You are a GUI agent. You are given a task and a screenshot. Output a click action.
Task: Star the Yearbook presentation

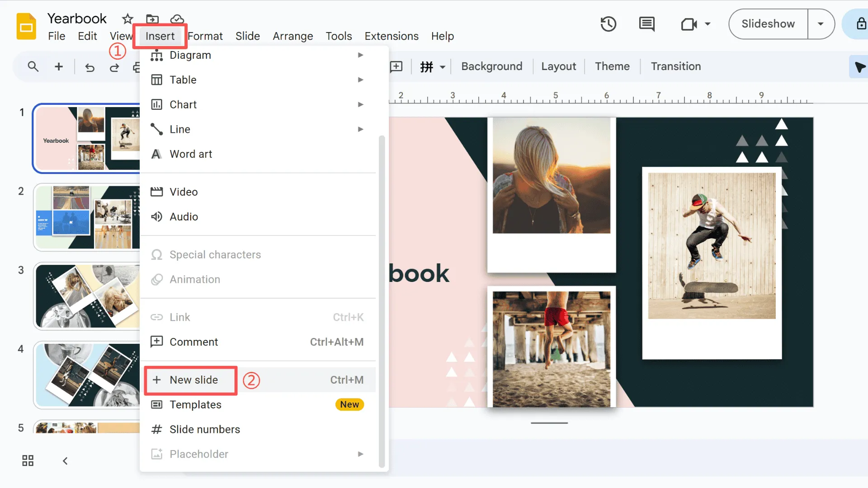click(127, 19)
